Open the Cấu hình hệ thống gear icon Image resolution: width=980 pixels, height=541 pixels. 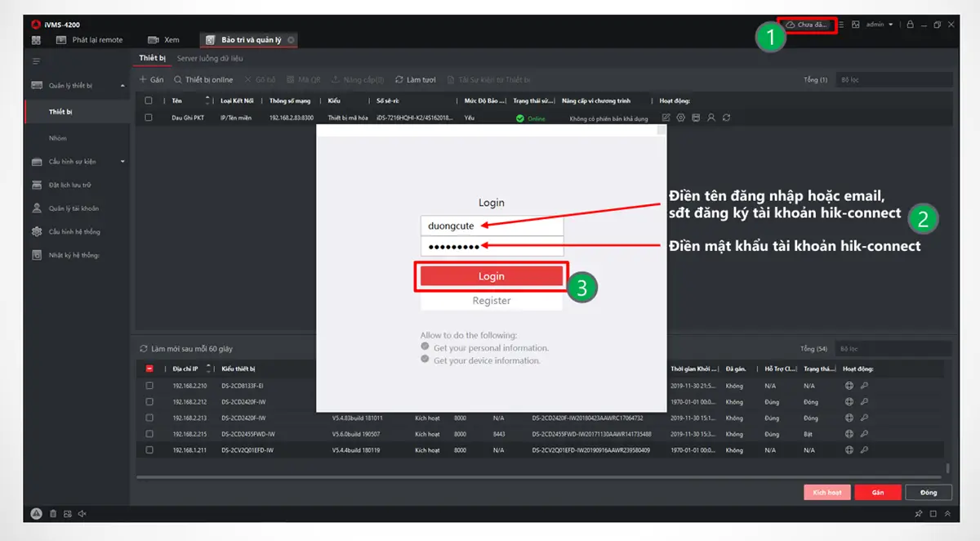tap(37, 232)
